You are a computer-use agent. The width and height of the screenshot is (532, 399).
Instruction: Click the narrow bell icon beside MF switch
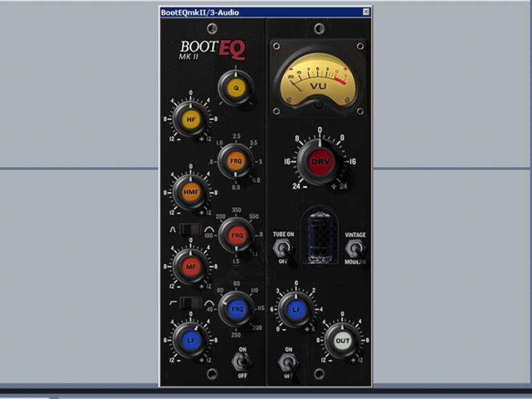[173, 229]
